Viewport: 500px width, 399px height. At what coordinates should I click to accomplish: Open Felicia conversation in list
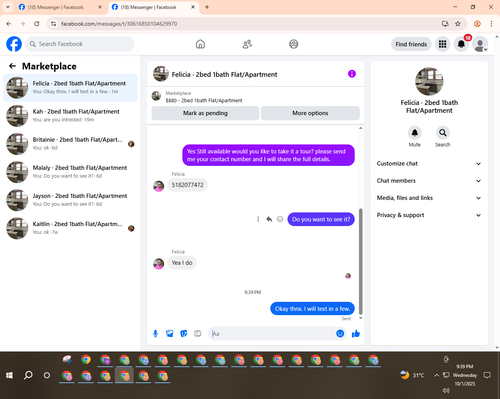coord(70,87)
